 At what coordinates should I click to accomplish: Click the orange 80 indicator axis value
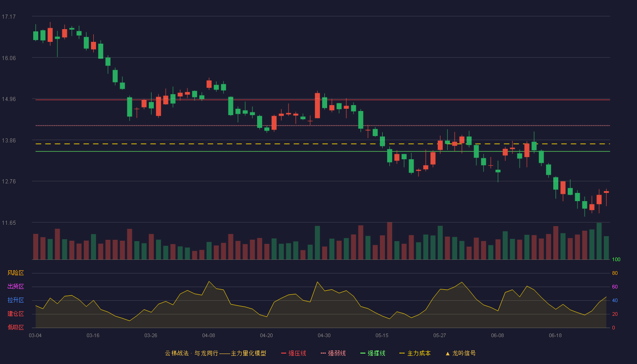(615, 273)
